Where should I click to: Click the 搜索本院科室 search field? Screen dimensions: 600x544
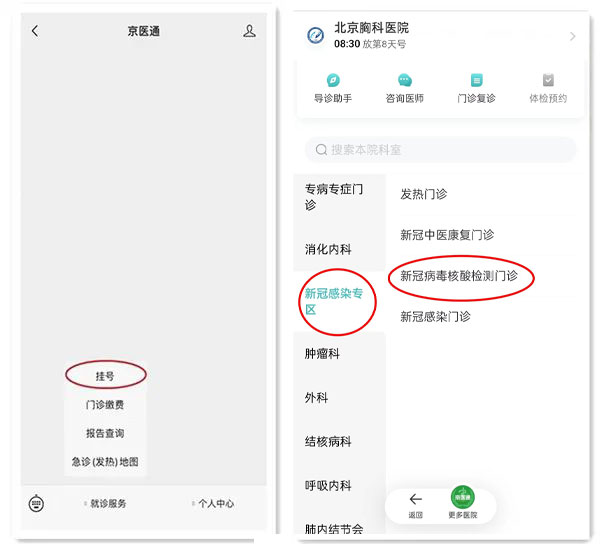tap(440, 150)
